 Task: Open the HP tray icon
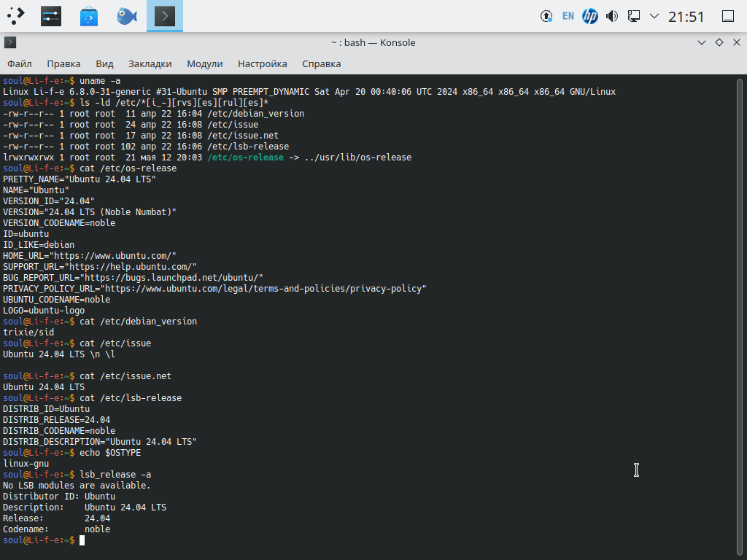589,16
